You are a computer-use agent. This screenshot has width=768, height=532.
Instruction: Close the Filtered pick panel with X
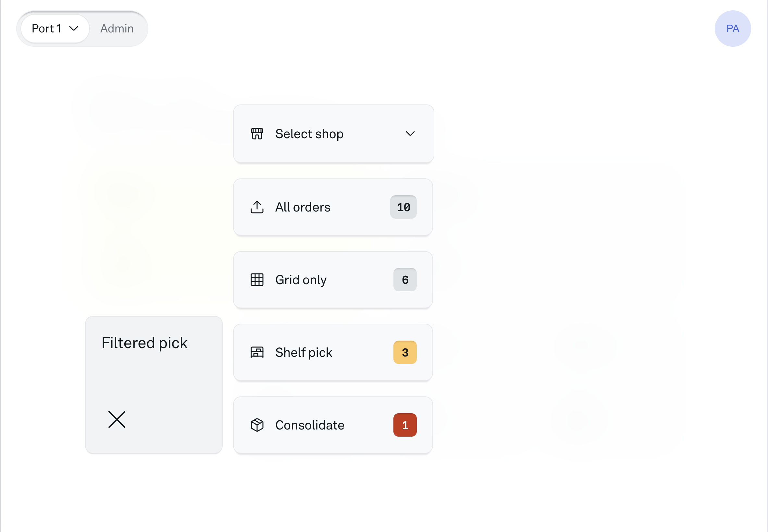[117, 419]
